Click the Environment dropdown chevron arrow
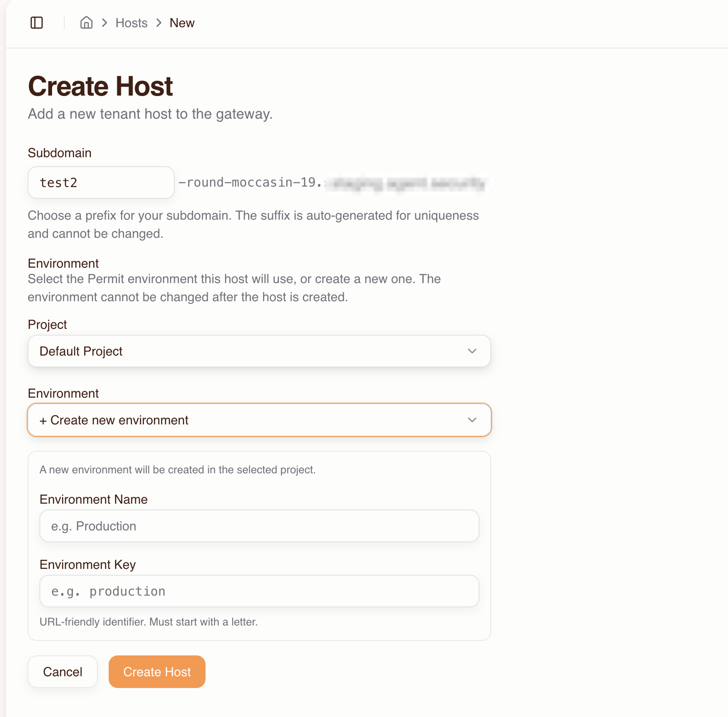The height and width of the screenshot is (717, 728). [472, 420]
